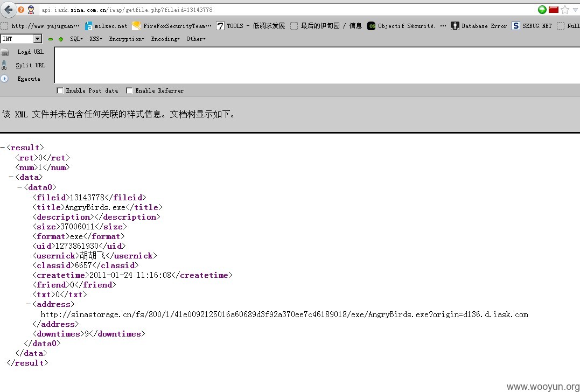Image resolution: width=580 pixels, height=392 pixels.
Task: Collapse the data0 XML node
Action: (20, 187)
